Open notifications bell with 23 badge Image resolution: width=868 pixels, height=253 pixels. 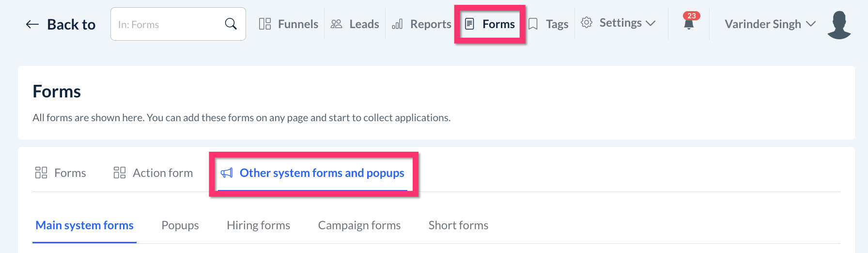689,22
